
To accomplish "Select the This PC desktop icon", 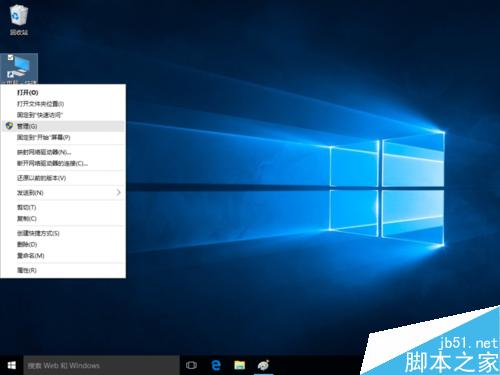I will click(19, 68).
